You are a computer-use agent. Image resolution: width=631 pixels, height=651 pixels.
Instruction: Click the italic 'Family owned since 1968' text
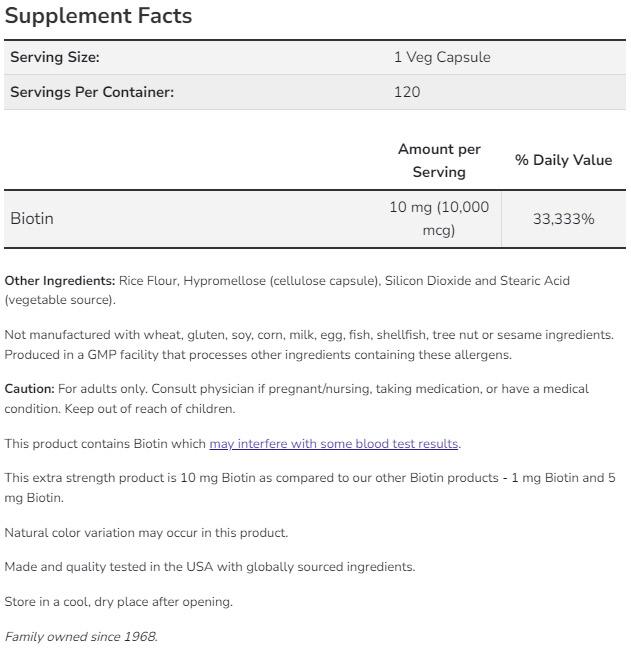pos(81,637)
